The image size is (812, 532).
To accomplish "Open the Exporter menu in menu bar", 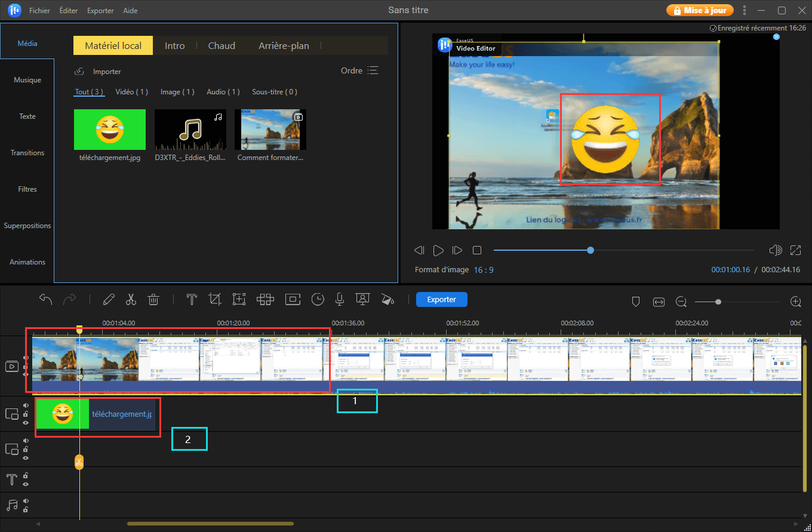I will tap(100, 11).
